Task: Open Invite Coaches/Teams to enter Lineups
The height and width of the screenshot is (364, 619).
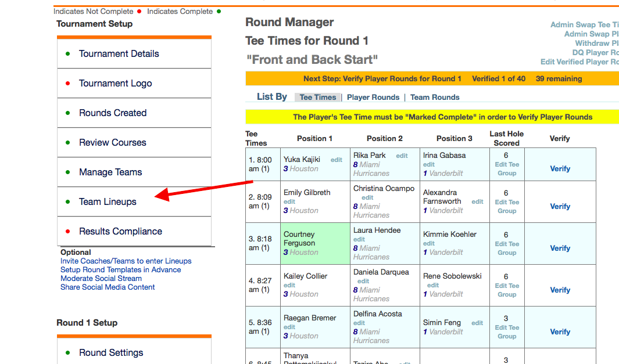Action: [x=126, y=261]
